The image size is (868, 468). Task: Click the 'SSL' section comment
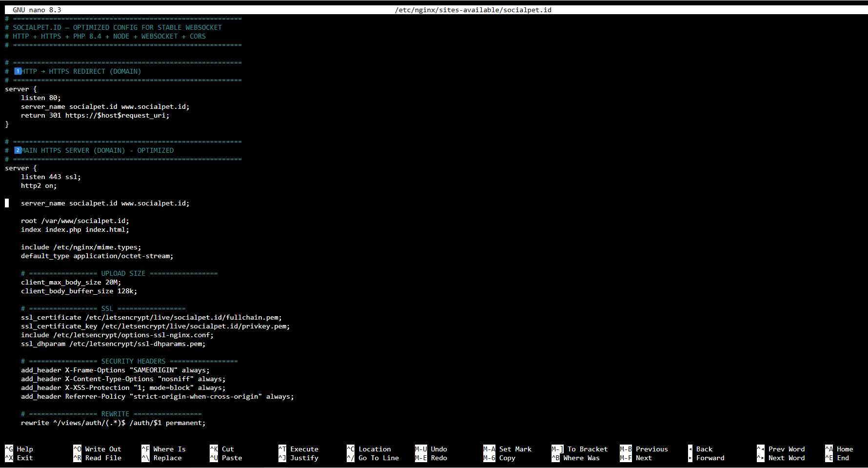103,308
